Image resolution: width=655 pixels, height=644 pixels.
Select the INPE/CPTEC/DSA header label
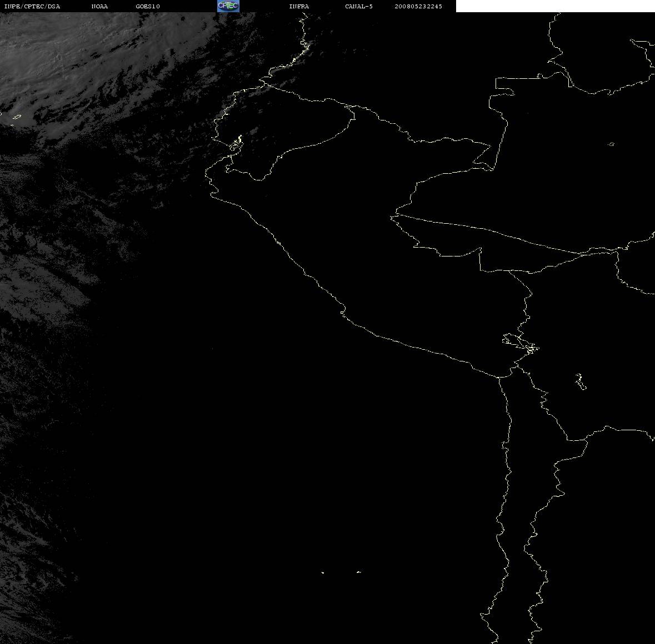pyautogui.click(x=32, y=6)
